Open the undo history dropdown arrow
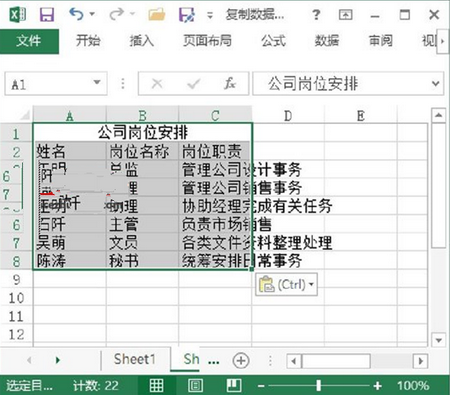 point(92,14)
